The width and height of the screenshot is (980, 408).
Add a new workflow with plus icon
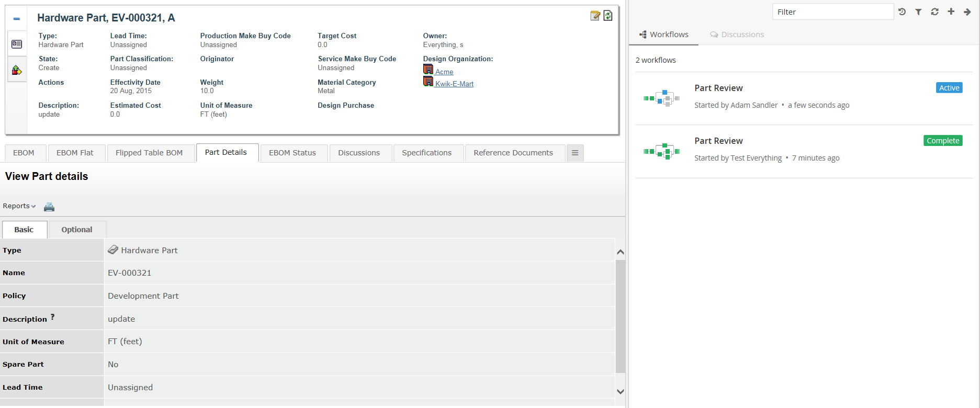pyautogui.click(x=951, y=12)
